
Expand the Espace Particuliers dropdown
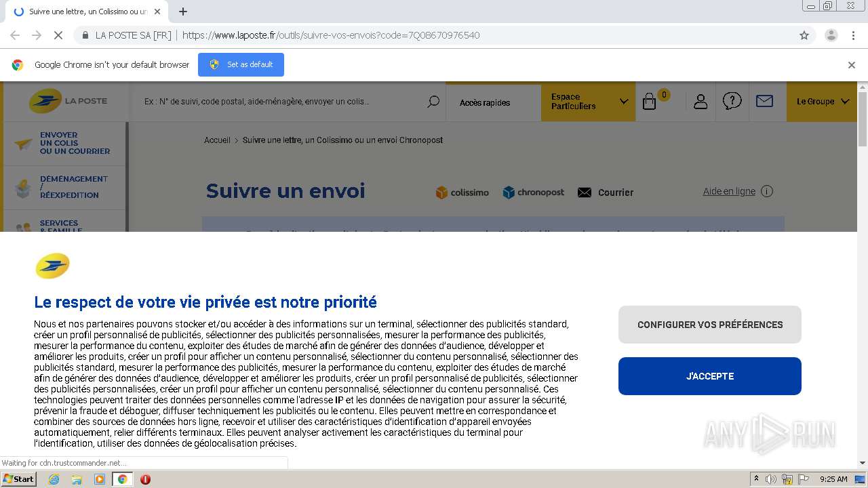589,102
